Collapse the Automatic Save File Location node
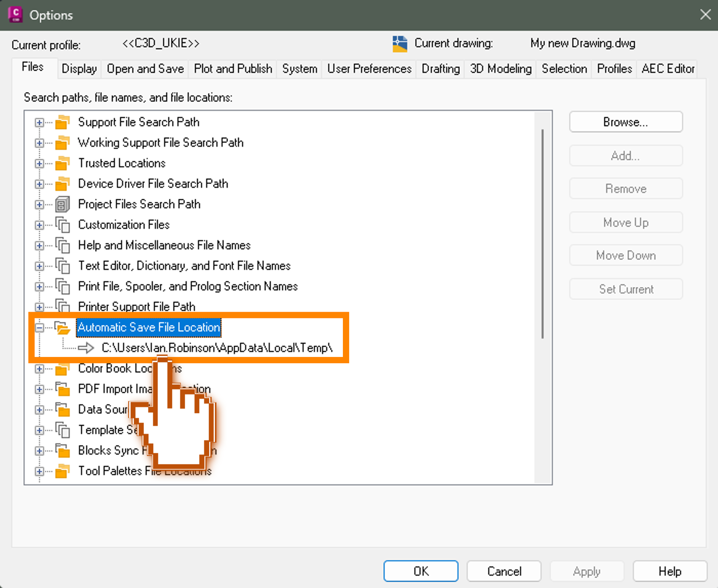The width and height of the screenshot is (718, 588). point(39,328)
